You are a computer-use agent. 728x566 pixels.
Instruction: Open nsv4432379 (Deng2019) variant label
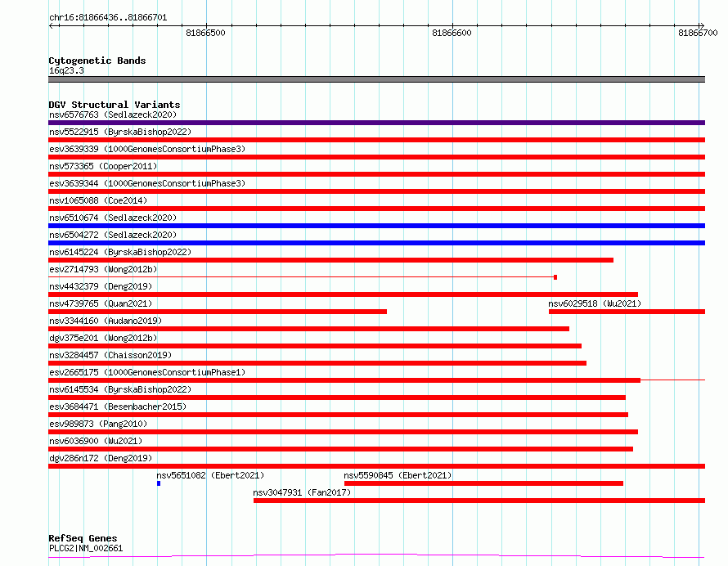[x=101, y=286]
